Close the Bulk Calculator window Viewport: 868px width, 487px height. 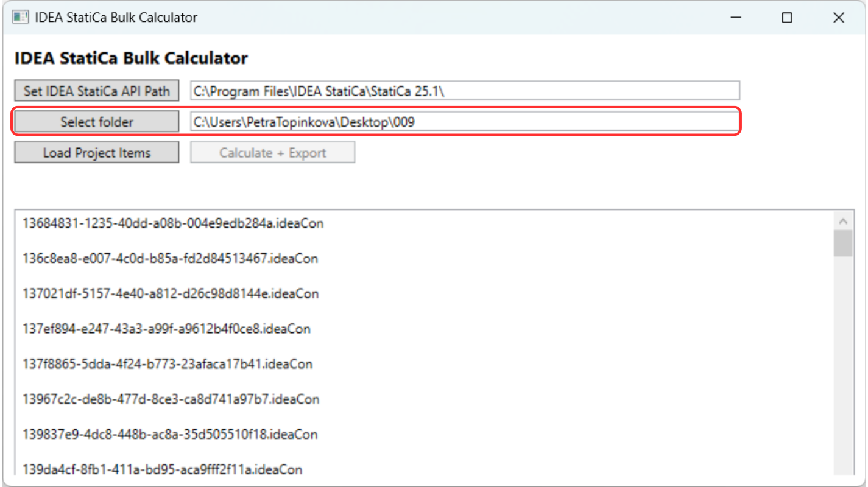click(839, 18)
